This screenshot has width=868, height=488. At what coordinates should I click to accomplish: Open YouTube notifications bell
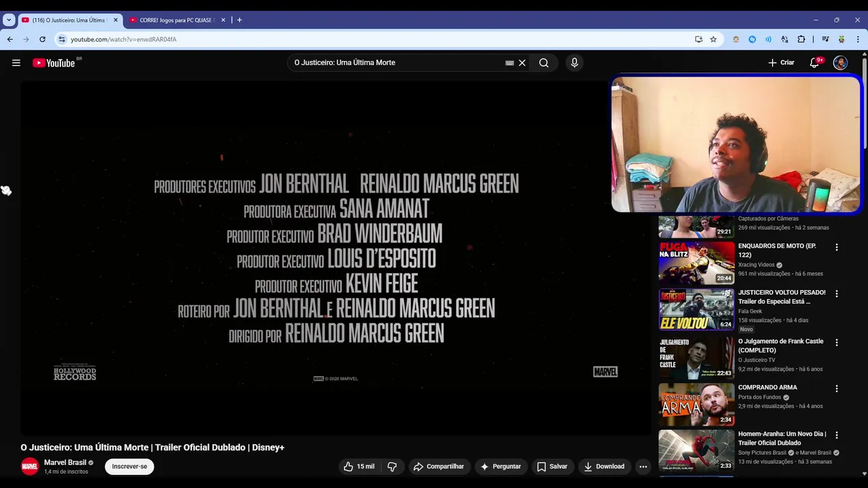click(814, 63)
